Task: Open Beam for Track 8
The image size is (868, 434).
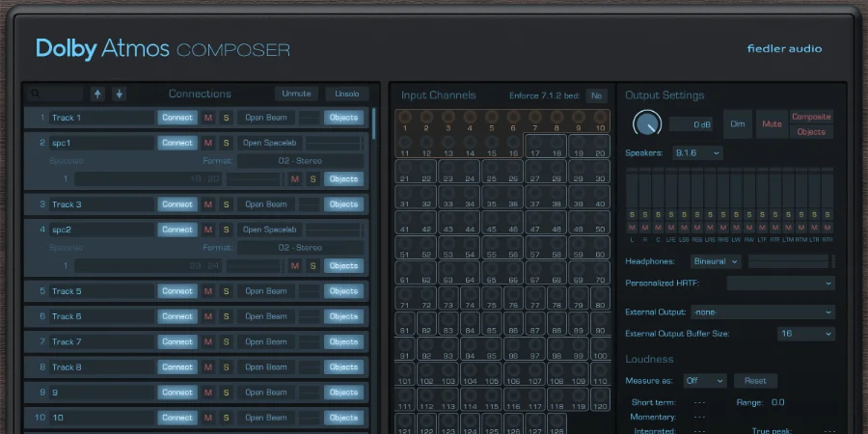Action: click(x=266, y=367)
